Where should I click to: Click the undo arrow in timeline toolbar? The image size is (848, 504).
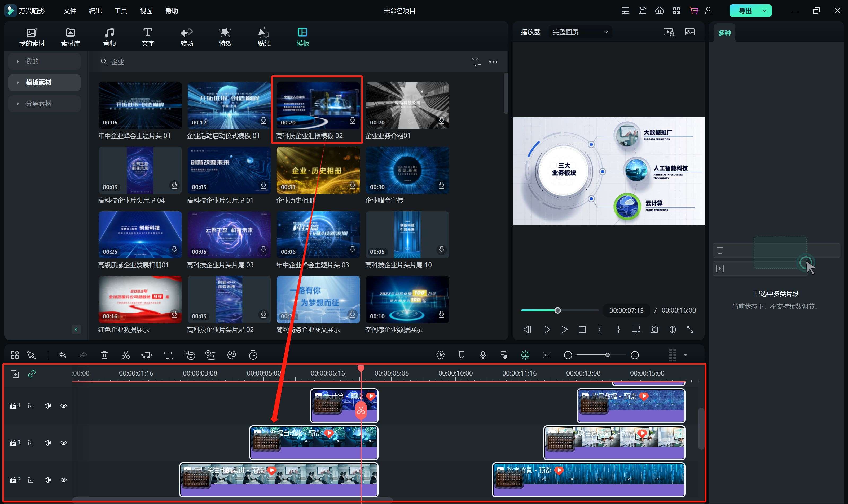(62, 355)
